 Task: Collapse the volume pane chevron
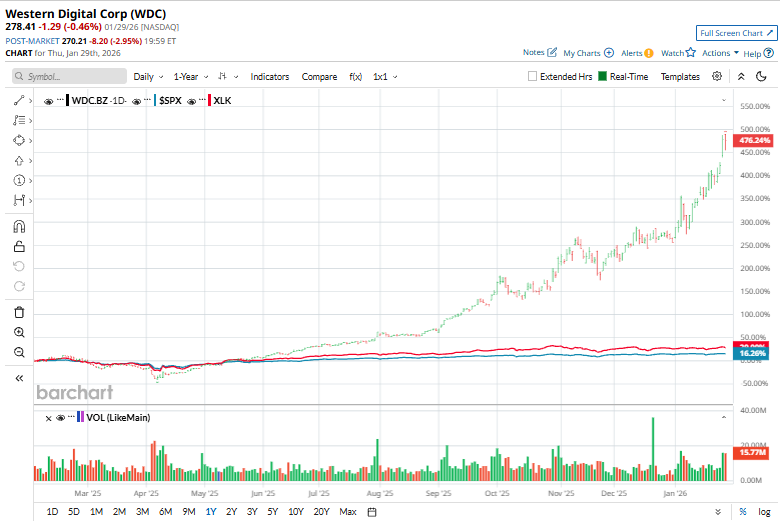click(x=724, y=417)
